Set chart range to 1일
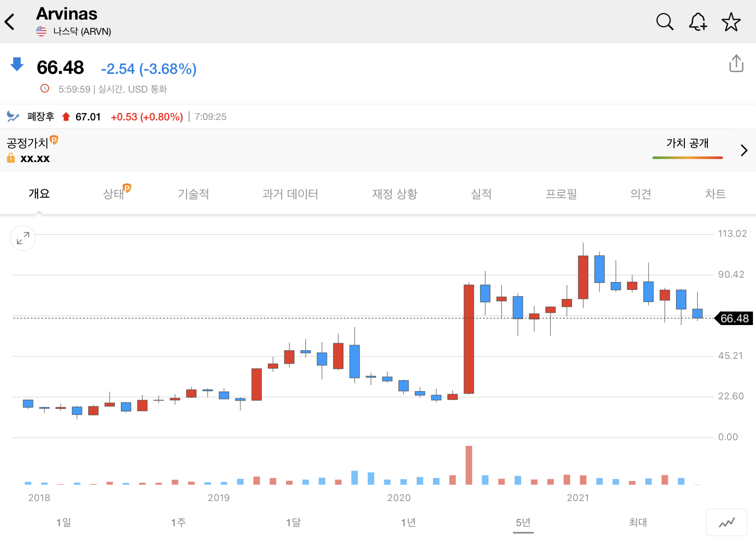Screen dimensions: 756x541 pos(63,522)
